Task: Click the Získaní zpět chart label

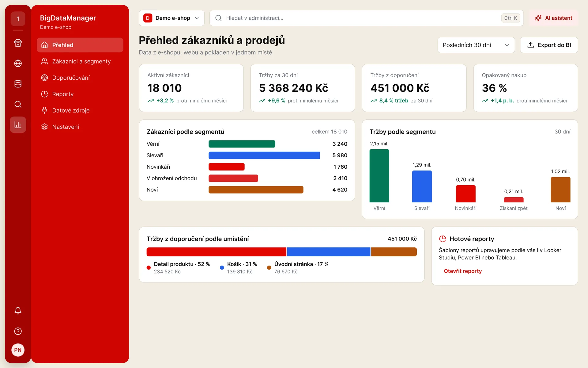Action: 514,208
